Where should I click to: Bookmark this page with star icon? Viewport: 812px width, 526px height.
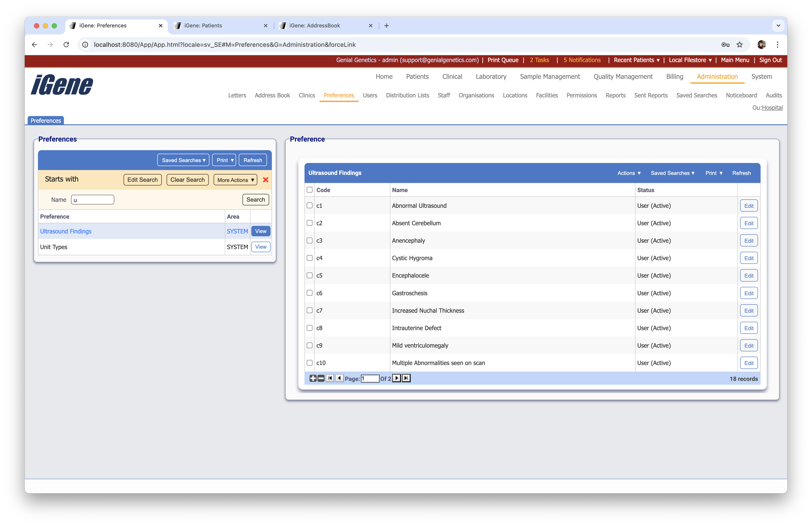(739, 45)
